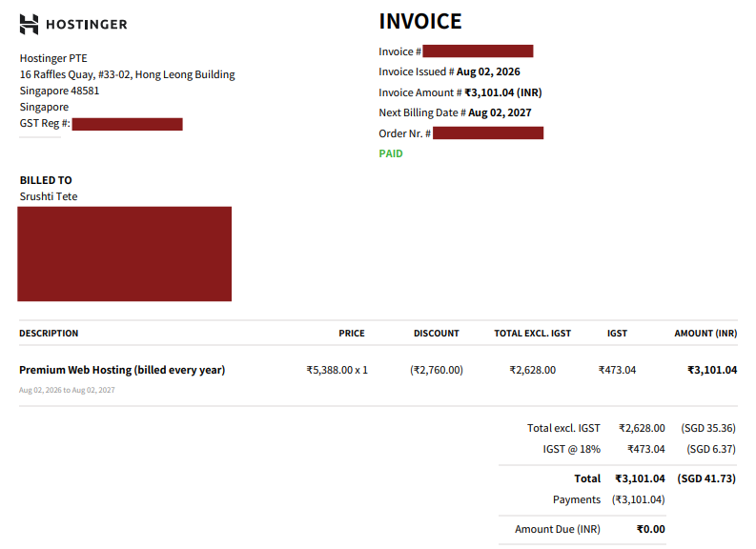
Task: Click the INVOICE heading
Action: (x=419, y=21)
